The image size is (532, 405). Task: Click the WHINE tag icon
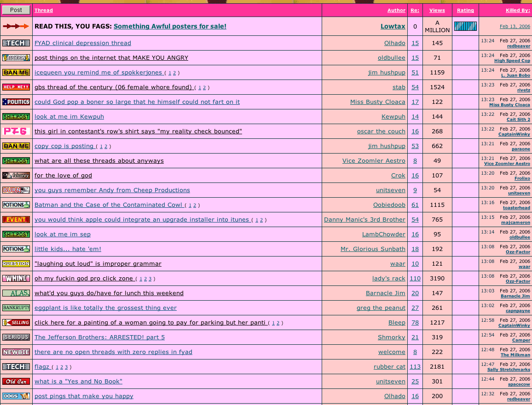coord(16,278)
